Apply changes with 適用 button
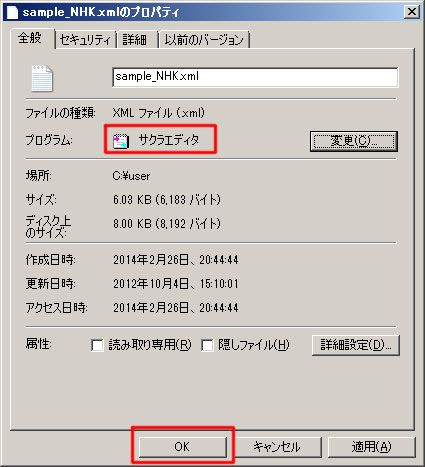Image resolution: width=425 pixels, height=467 pixels. coord(372,447)
